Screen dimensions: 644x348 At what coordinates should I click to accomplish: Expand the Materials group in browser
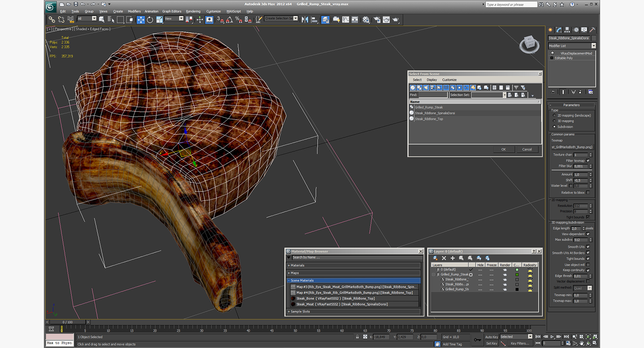click(353, 265)
